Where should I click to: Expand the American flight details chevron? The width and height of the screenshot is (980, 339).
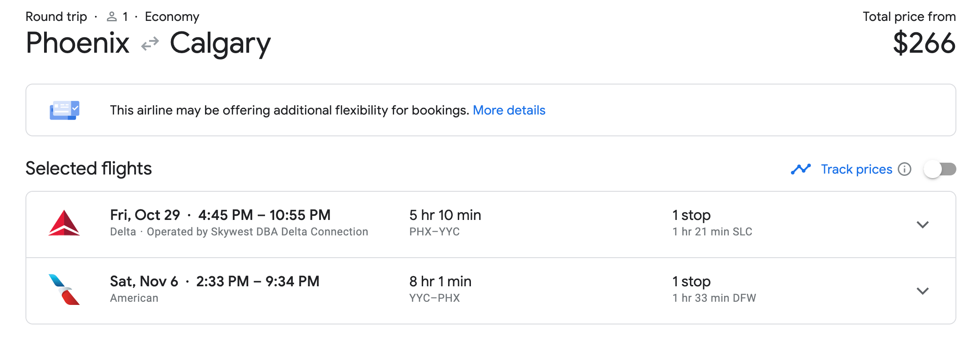(x=922, y=291)
